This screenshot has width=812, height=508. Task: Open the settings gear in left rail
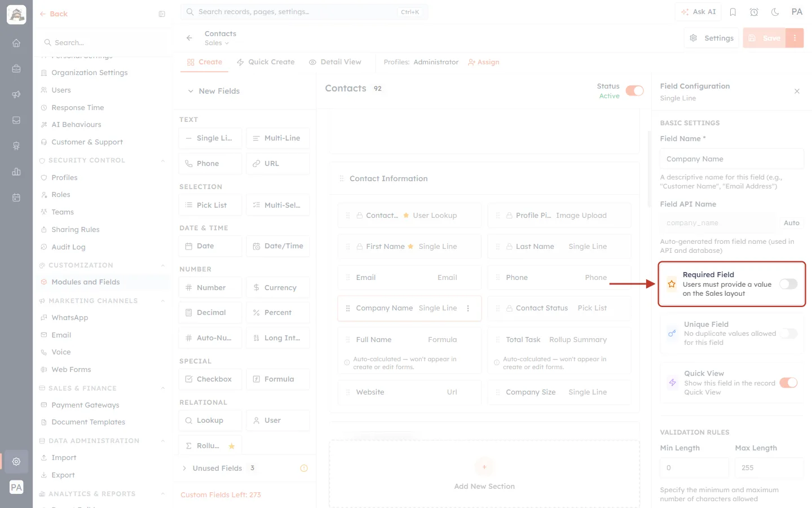pos(16,461)
